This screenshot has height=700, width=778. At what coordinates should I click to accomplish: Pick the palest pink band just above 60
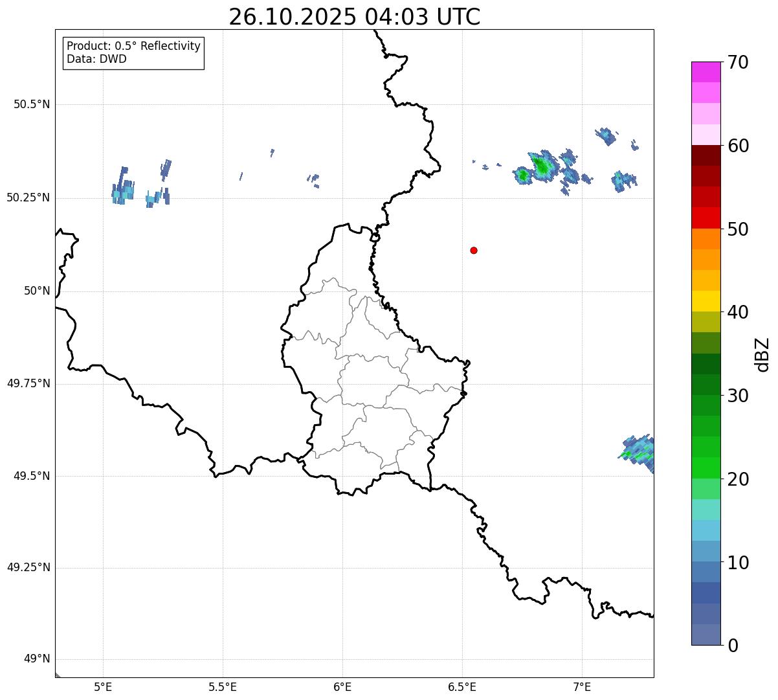(706, 135)
